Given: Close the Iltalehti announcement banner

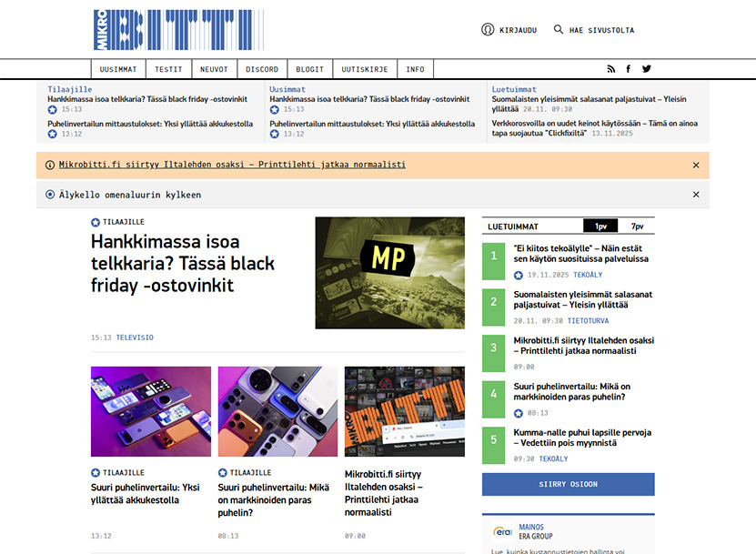Looking at the screenshot, I should [696, 166].
